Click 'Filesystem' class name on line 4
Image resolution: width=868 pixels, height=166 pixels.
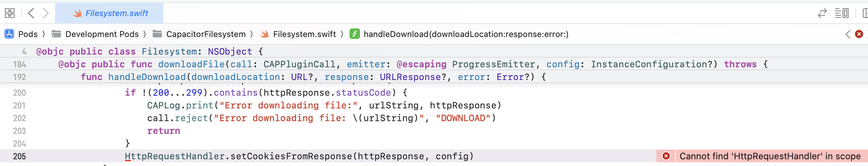pos(169,52)
